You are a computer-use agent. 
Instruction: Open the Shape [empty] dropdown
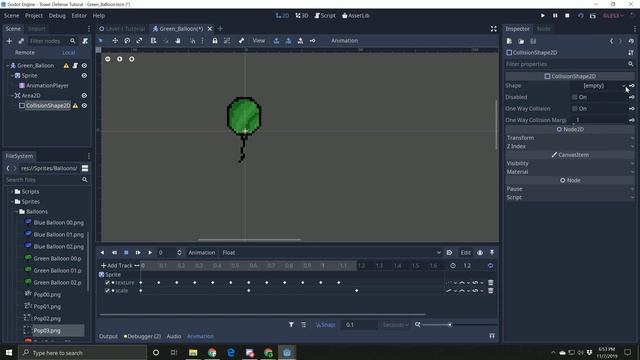pyautogui.click(x=598, y=86)
